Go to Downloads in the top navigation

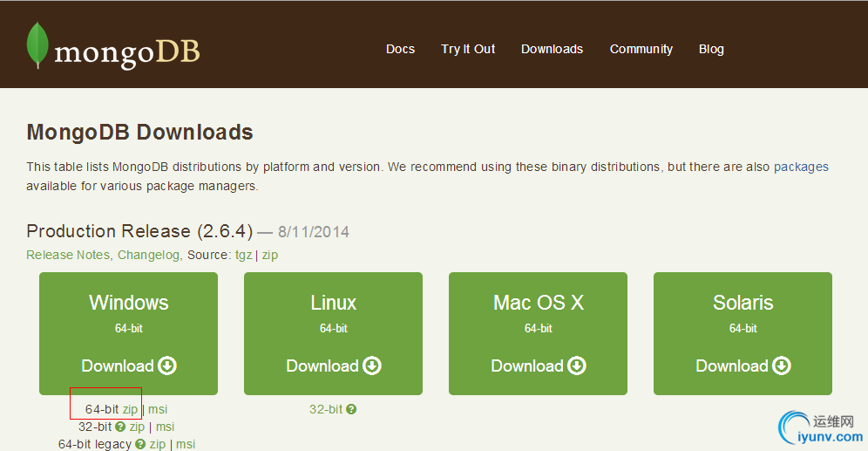(552, 49)
